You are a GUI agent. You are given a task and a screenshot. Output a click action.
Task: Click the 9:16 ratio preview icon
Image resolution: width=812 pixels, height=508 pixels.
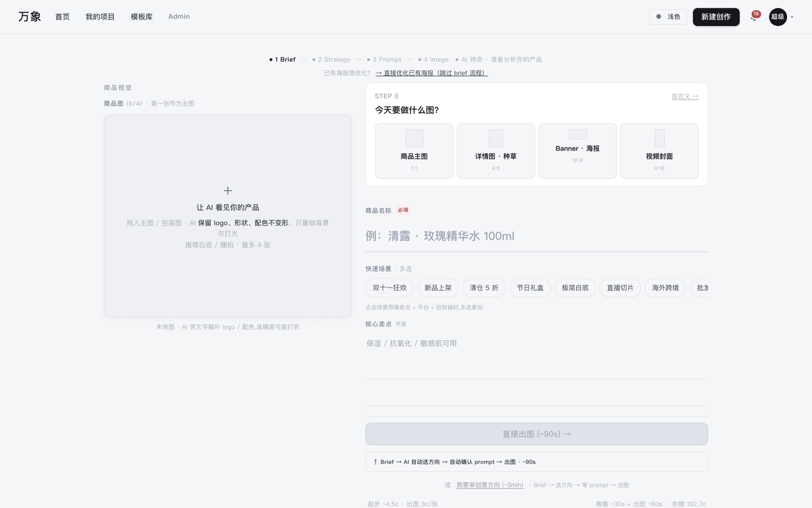(x=659, y=138)
